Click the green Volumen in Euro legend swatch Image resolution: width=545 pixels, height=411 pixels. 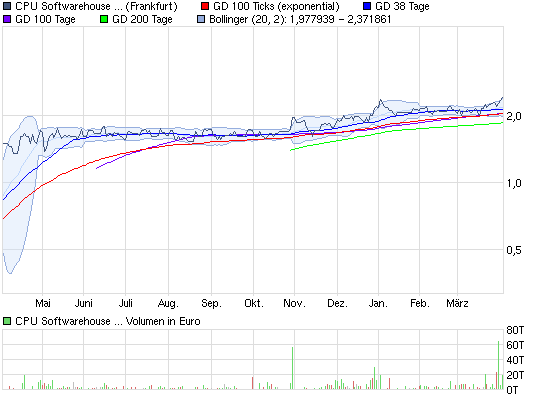[7, 321]
